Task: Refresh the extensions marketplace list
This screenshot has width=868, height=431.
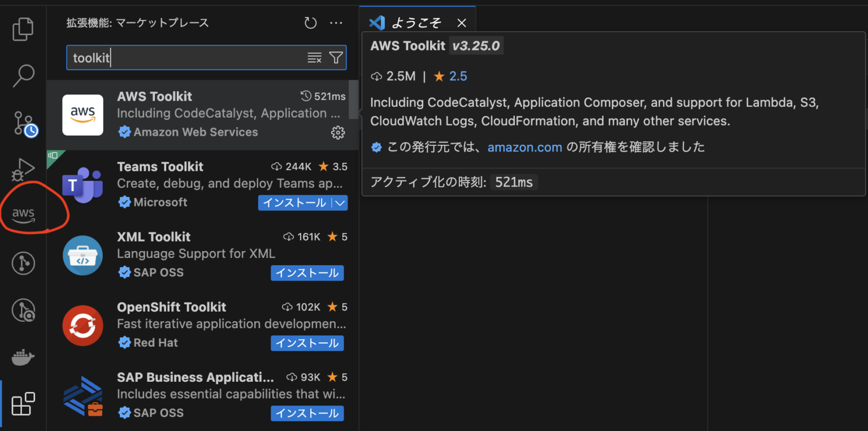Action: [310, 23]
